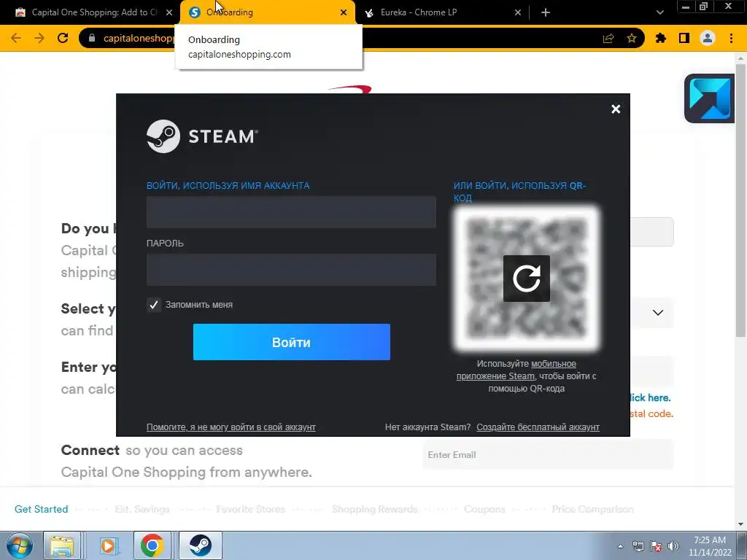Image resolution: width=747 pixels, height=560 pixels.
Task: Click the Steam account name field
Action: [291, 212]
